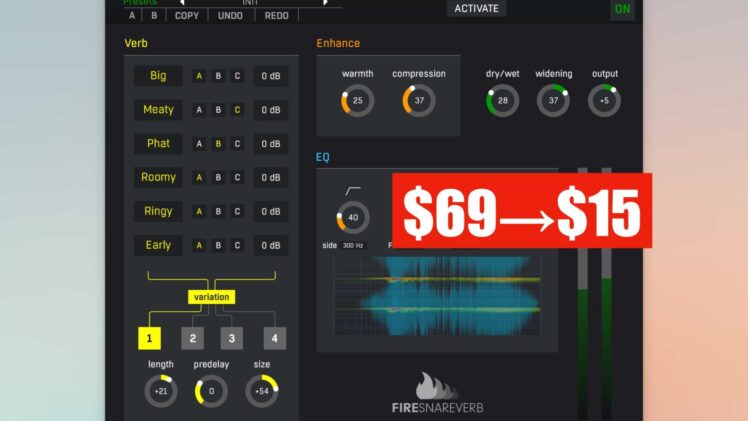Click the length knob

(161, 391)
